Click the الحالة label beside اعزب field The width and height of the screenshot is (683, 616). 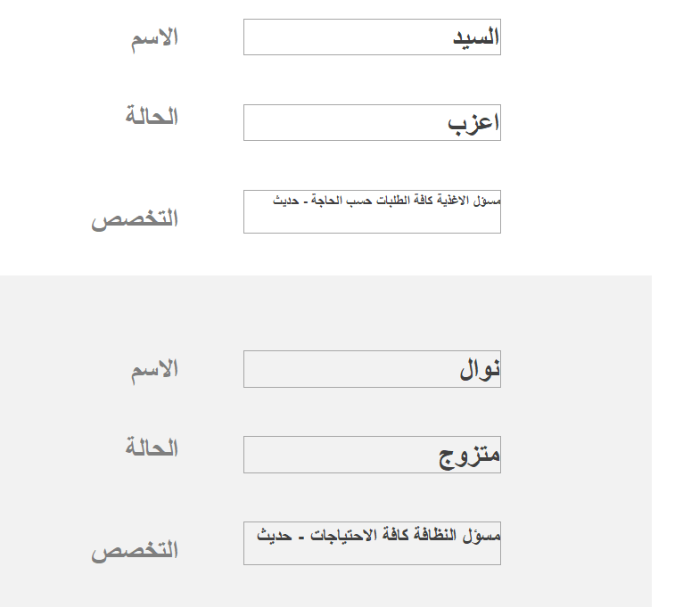point(152,116)
